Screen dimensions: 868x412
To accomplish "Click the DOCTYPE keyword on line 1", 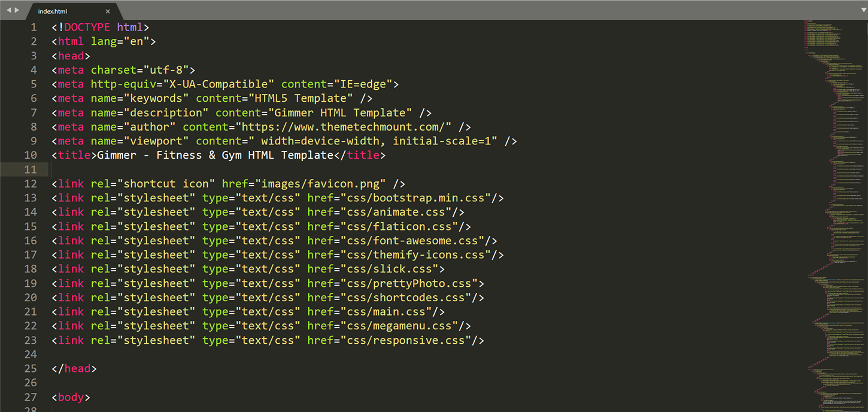I will coord(87,28).
